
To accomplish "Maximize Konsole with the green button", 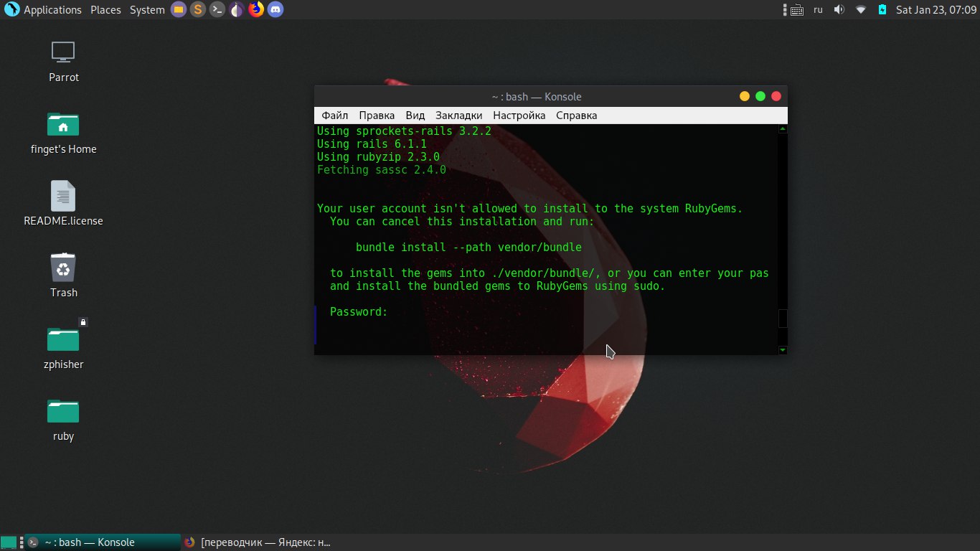I will pyautogui.click(x=760, y=96).
